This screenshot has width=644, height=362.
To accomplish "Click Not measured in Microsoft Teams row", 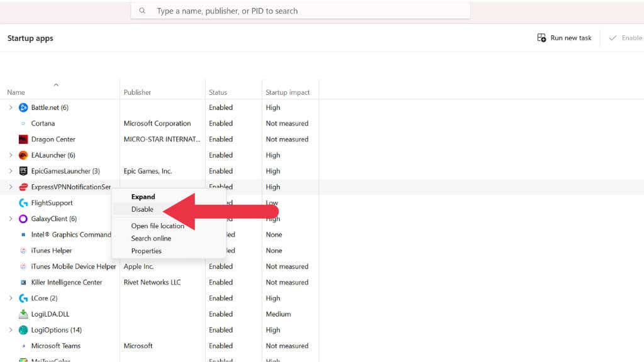I will point(287,346).
